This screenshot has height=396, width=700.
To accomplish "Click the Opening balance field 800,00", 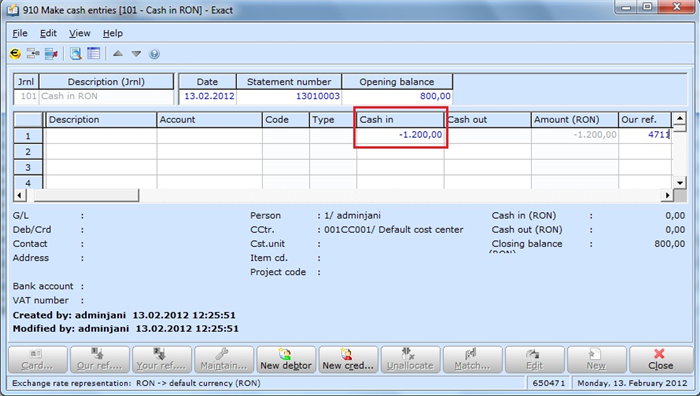I will click(397, 96).
